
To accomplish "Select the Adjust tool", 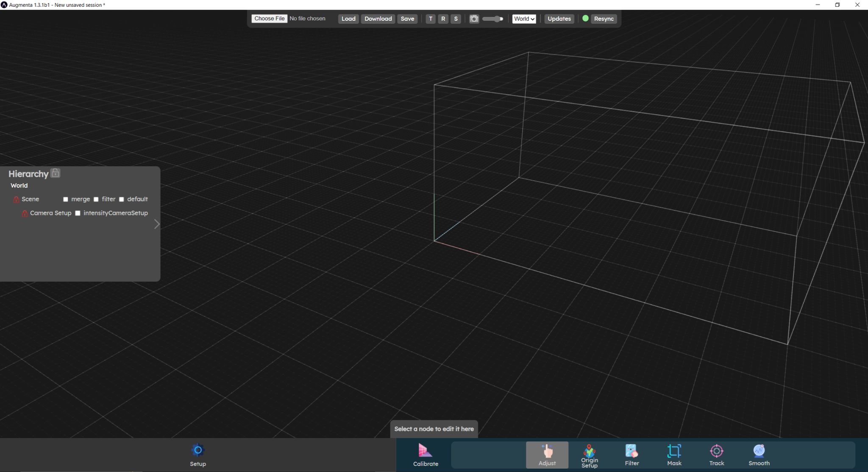I will click(x=547, y=454).
